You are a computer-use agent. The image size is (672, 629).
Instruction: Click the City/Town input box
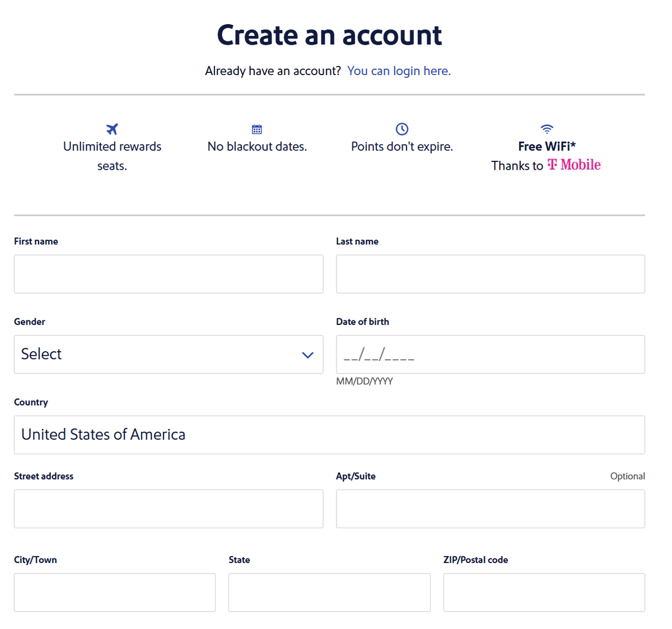point(114,592)
